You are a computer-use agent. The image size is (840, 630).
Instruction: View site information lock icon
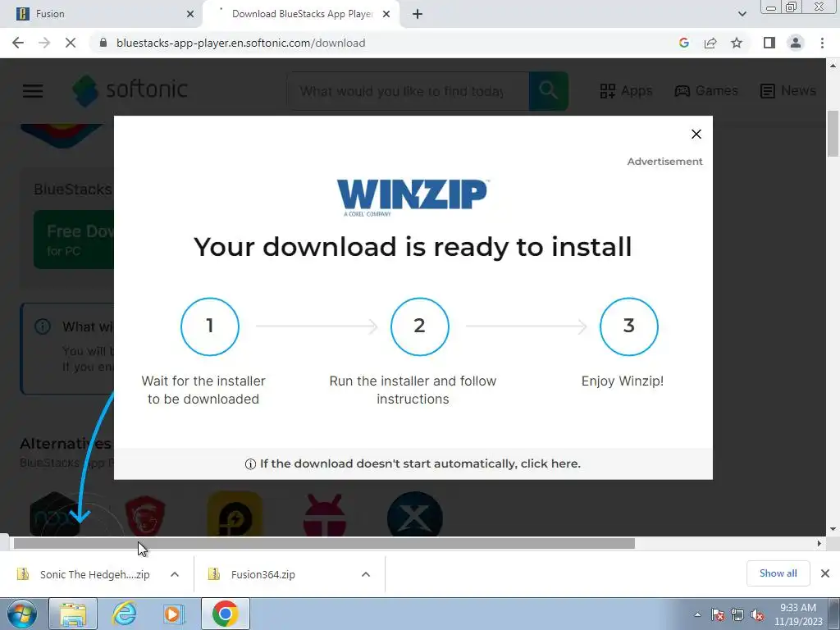coord(103,43)
